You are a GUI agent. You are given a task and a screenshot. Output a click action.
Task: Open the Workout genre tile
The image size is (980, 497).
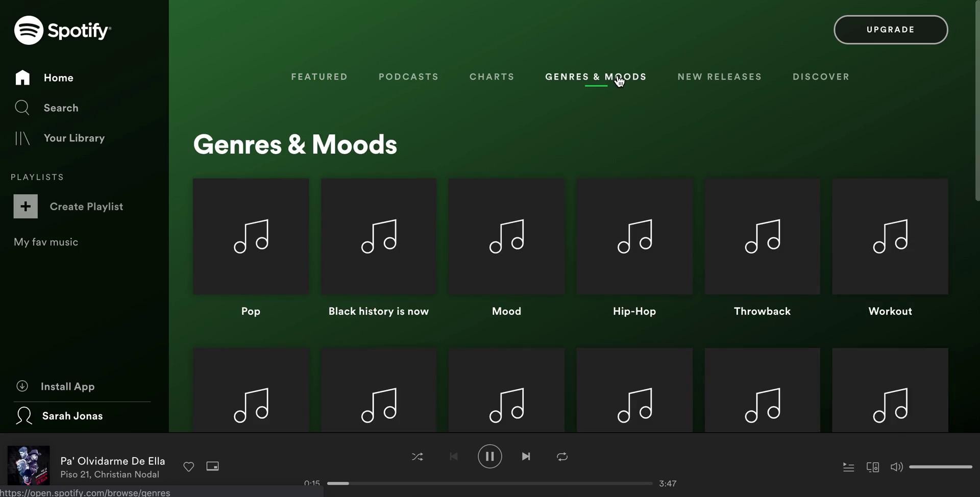coord(890,236)
